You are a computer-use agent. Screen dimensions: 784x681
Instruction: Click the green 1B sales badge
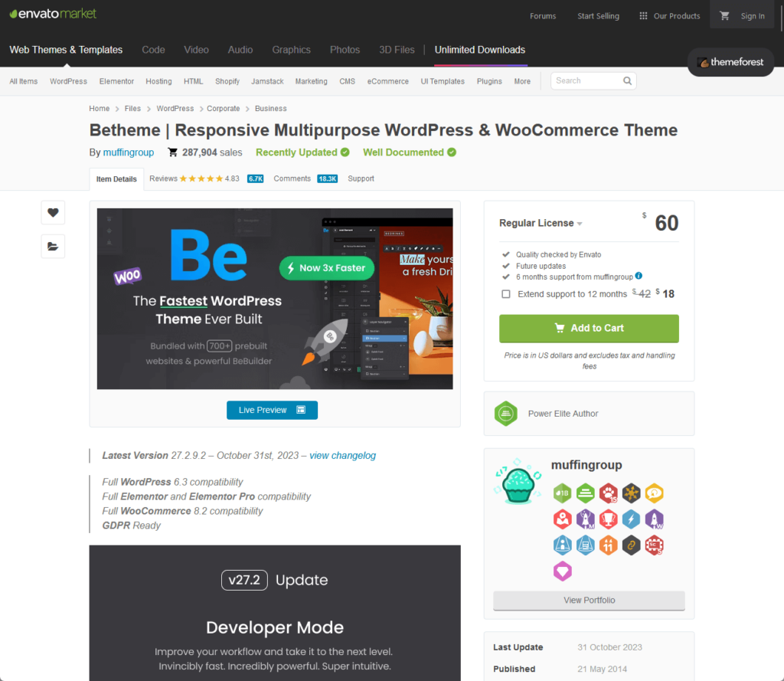[563, 493]
